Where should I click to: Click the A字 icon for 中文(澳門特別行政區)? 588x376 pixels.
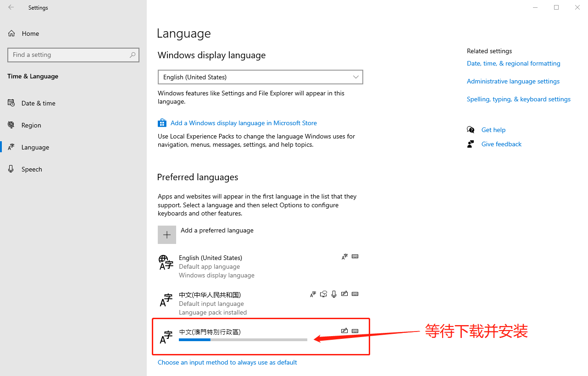166,337
